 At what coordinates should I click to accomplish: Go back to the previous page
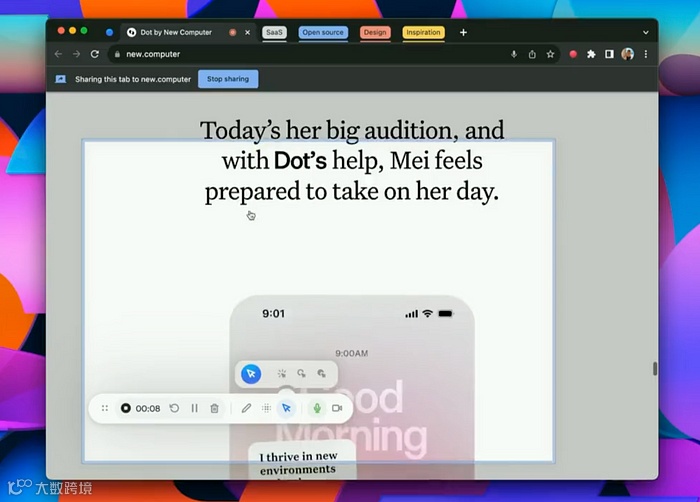click(x=58, y=54)
